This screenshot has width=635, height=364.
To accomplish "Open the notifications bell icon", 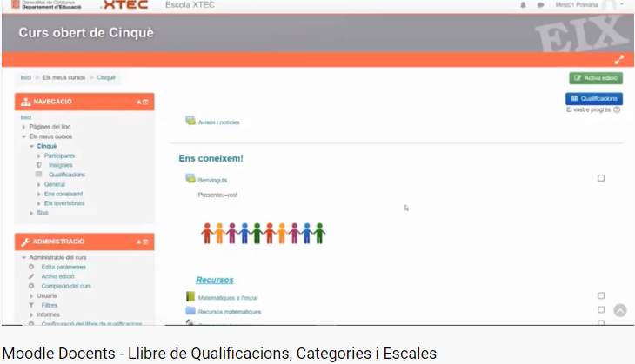I will pos(523,5).
